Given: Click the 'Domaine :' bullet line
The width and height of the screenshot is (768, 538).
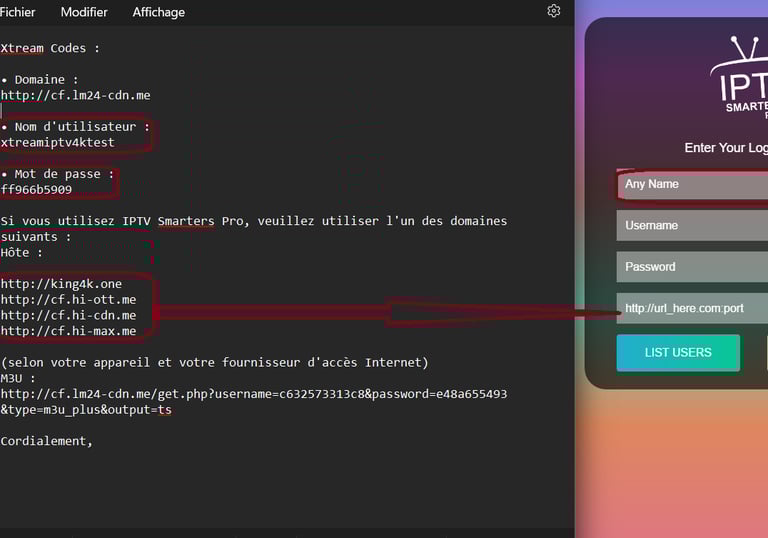Looking at the screenshot, I should pos(40,80).
